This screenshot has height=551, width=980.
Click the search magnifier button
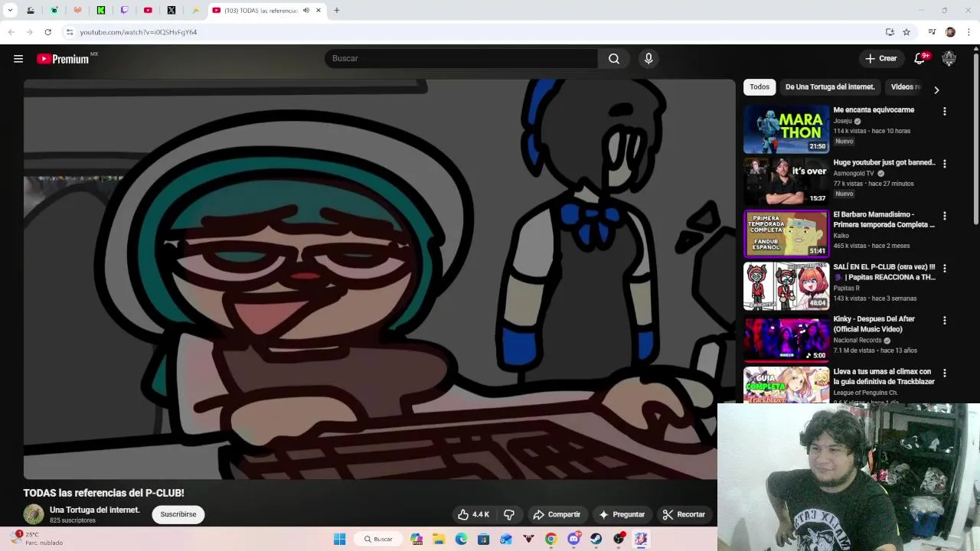click(614, 59)
